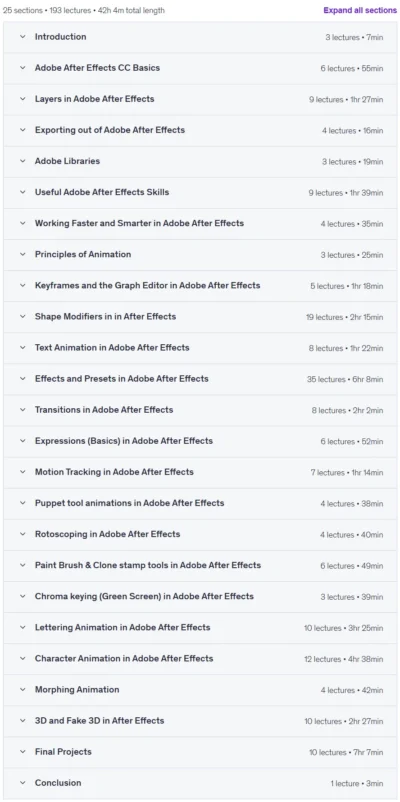Click chevron beside Final Projects section
This screenshot has height=802, width=400.
23,752
